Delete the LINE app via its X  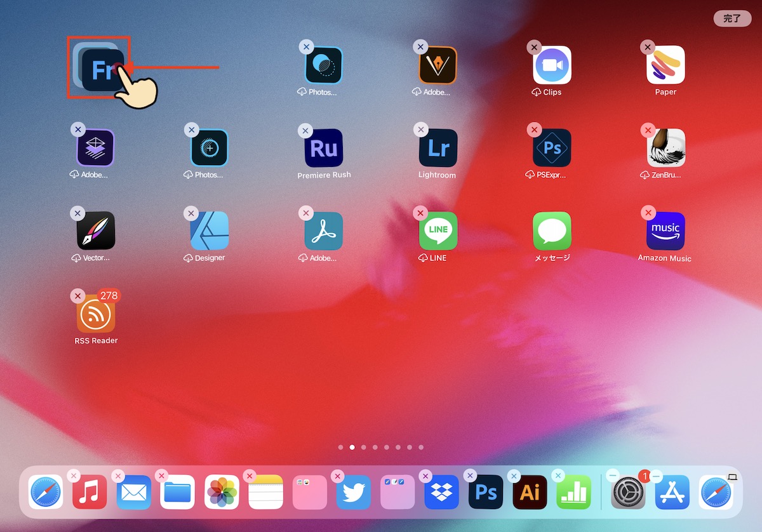420,213
